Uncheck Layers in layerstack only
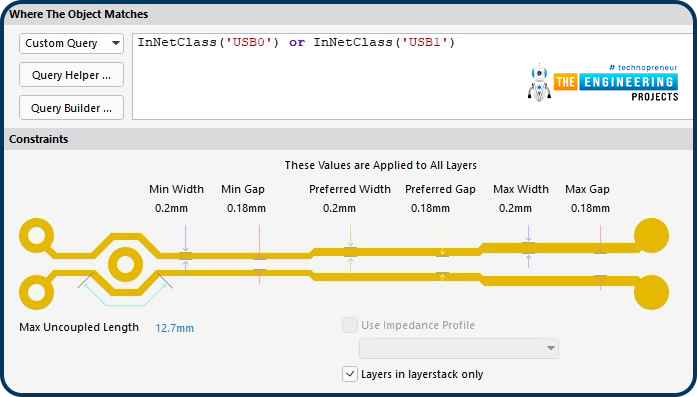This screenshot has height=397, width=697. pyautogui.click(x=350, y=374)
